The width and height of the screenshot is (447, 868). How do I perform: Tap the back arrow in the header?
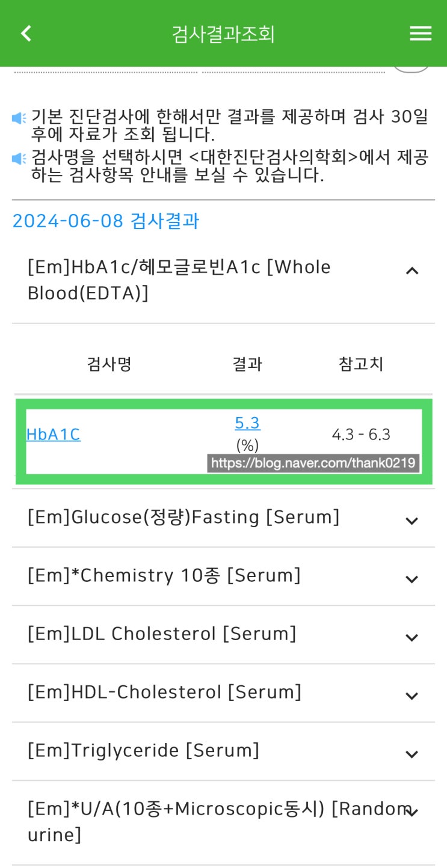click(26, 34)
